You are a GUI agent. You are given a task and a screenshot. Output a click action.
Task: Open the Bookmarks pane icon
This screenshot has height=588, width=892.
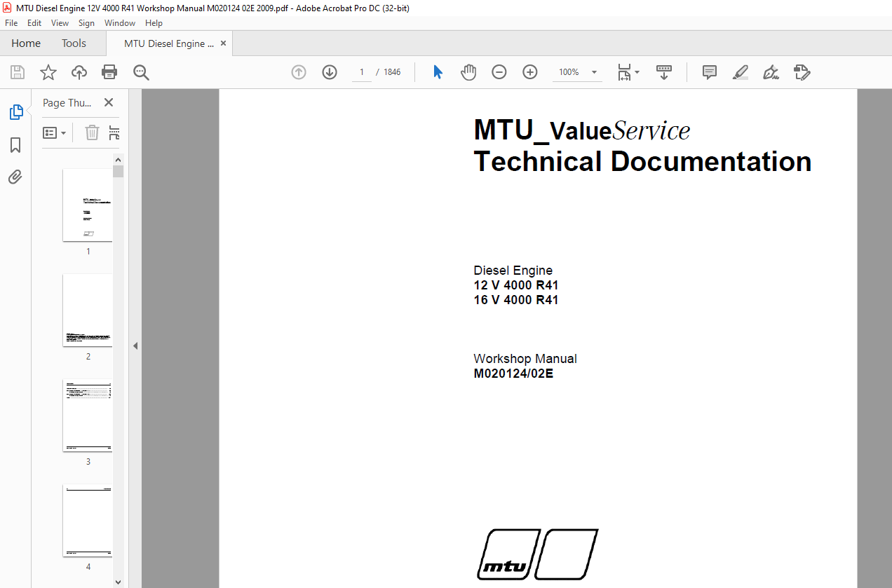(x=15, y=145)
